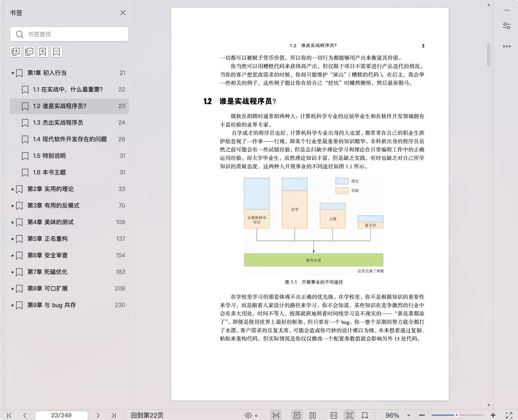Expand 第2章 实用的理论 chapter
518x420 pixels.
coord(13,189)
